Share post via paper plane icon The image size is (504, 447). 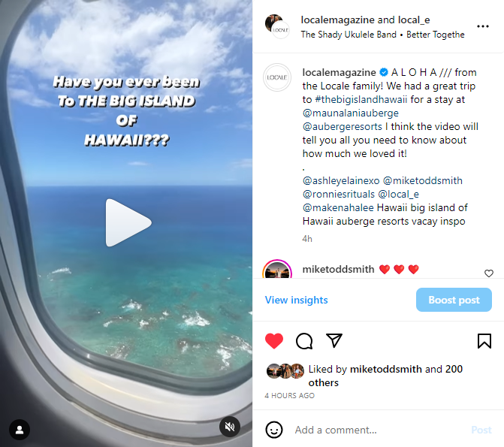(334, 340)
